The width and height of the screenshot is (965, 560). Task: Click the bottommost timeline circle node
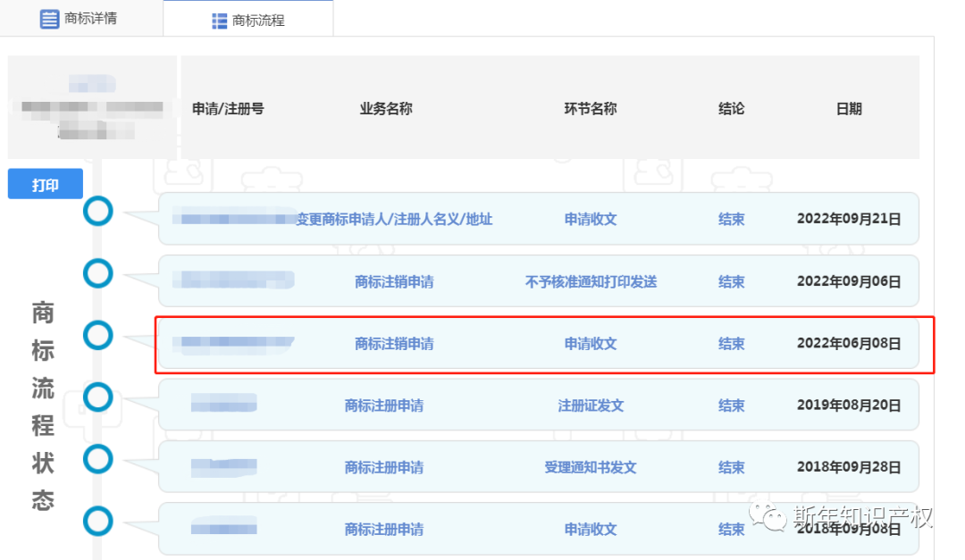(97, 522)
